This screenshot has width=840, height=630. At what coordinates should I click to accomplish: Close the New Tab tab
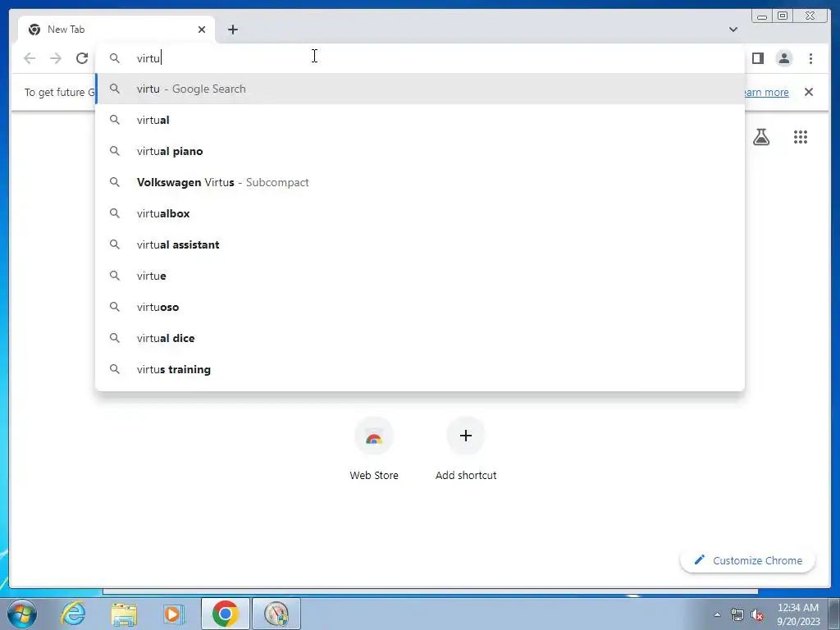coord(202,30)
